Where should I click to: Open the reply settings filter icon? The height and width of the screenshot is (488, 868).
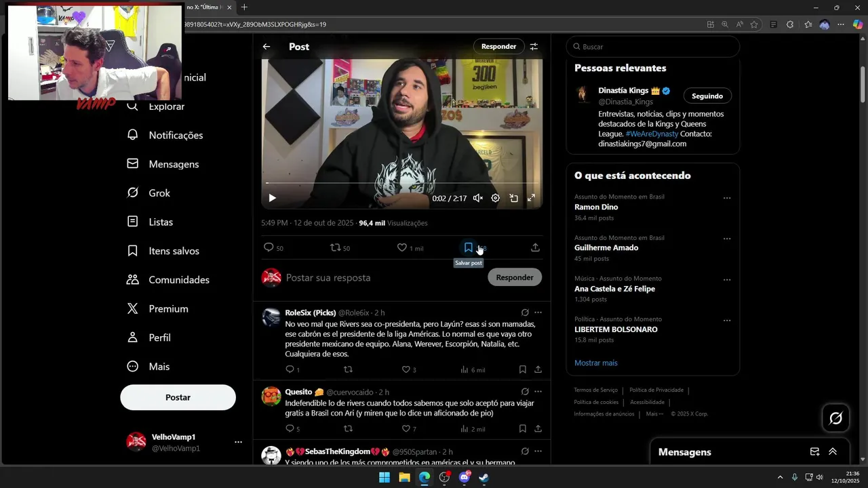coord(534,47)
